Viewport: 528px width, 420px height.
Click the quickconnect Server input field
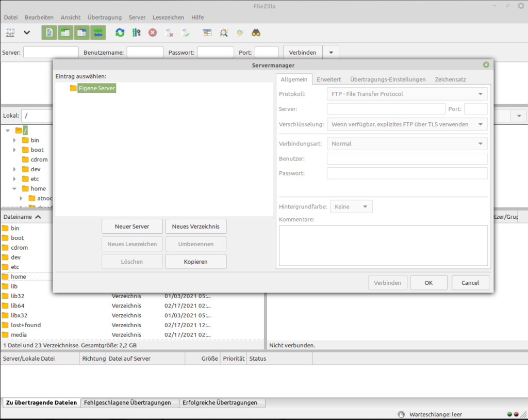click(x=51, y=52)
